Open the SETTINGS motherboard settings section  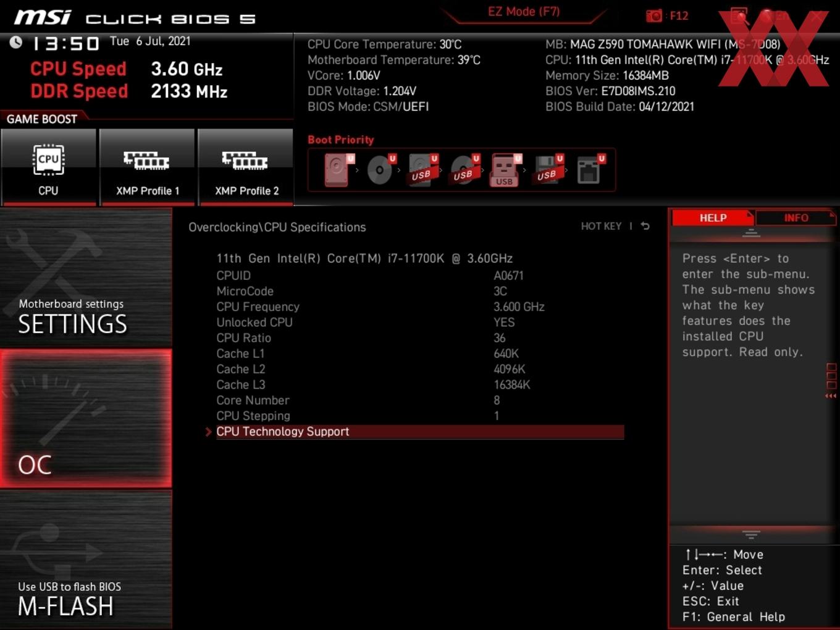pyautogui.click(x=86, y=277)
